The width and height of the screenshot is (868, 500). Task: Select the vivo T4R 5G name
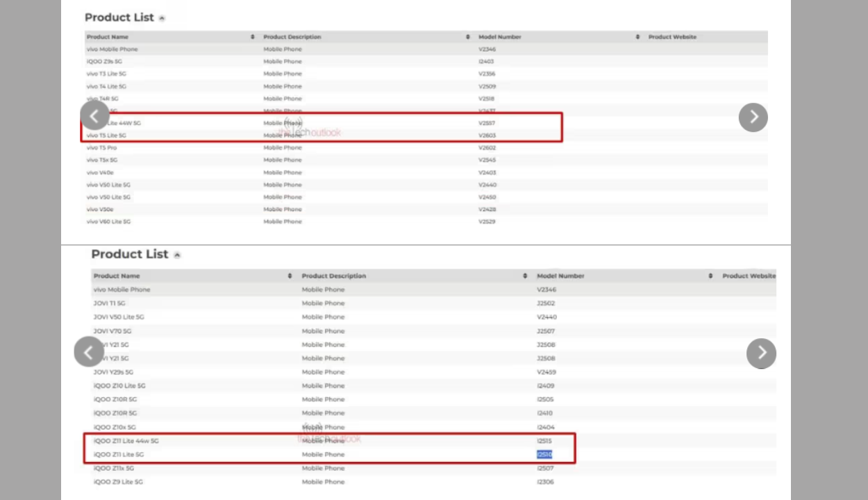pos(103,99)
